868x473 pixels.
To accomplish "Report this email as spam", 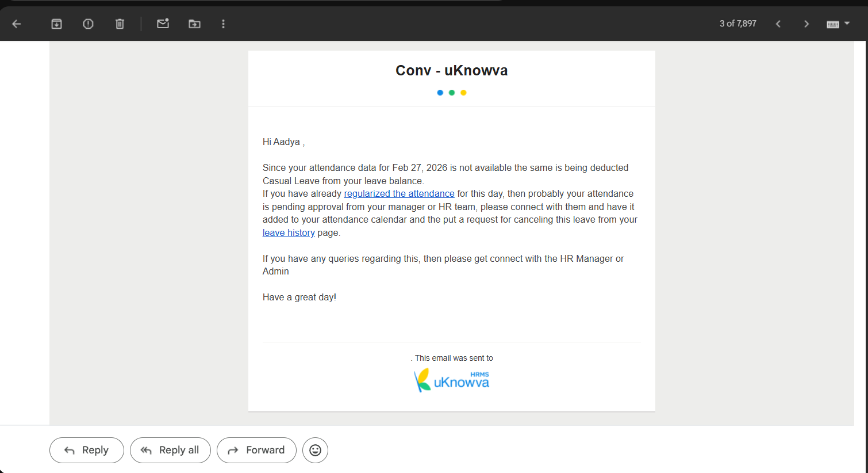I will pos(88,24).
